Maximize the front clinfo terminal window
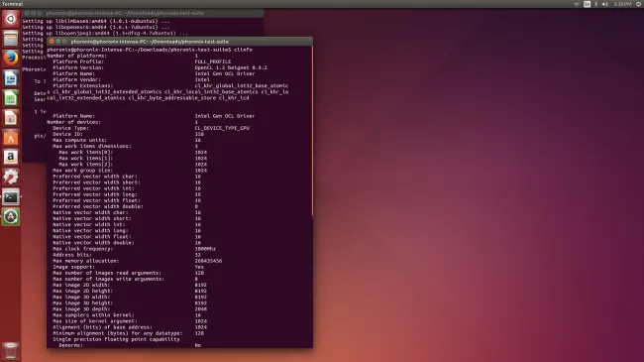The width and height of the screenshot is (644, 362). (64, 42)
